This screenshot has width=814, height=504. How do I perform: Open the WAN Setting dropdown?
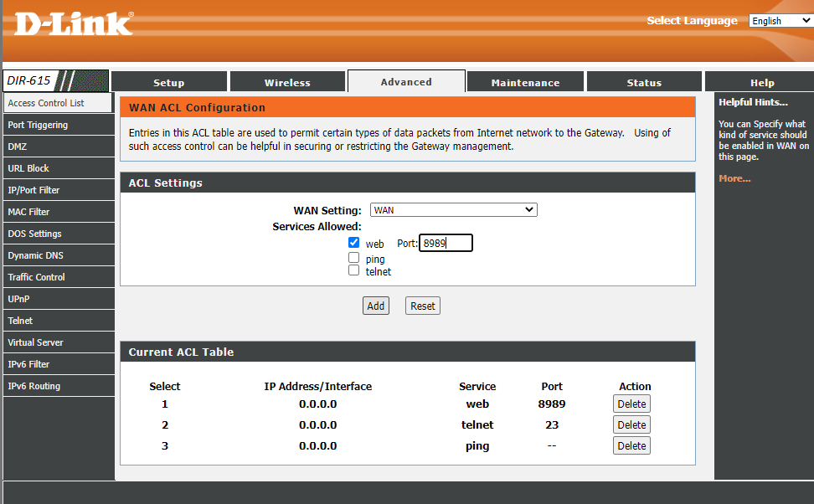click(x=453, y=210)
